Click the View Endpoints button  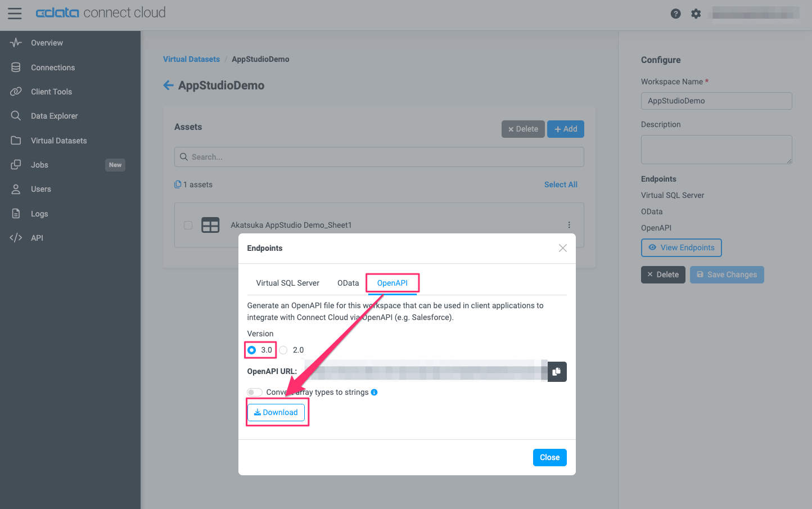681,247
